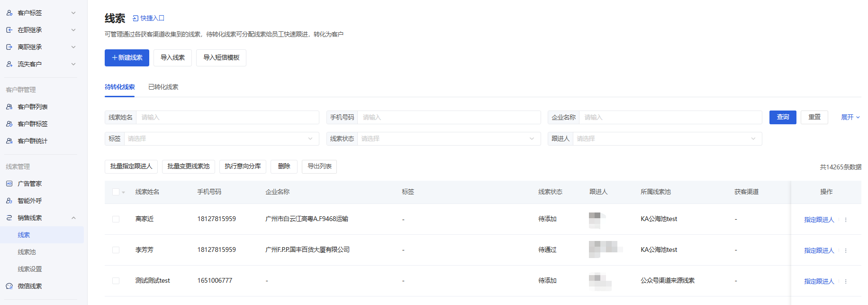Click company 广州市白云江高粤A.F9468运输
This screenshot has height=305, width=868.
[307, 219]
